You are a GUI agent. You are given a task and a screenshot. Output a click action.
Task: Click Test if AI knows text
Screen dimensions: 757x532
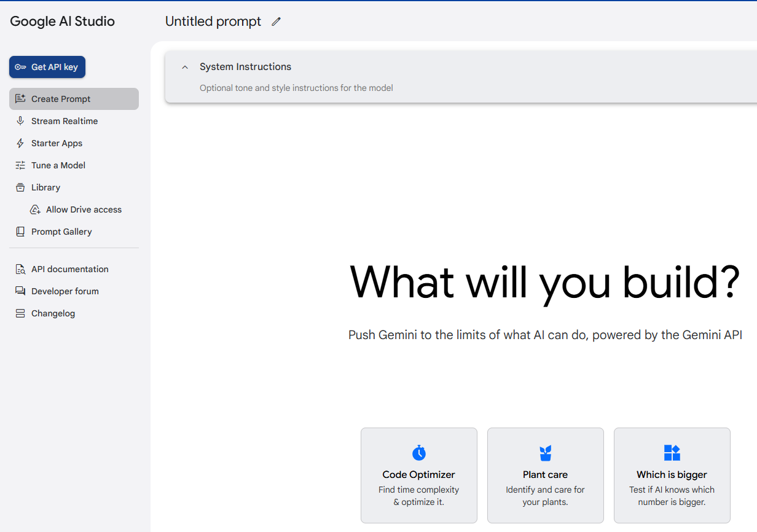[672, 496]
